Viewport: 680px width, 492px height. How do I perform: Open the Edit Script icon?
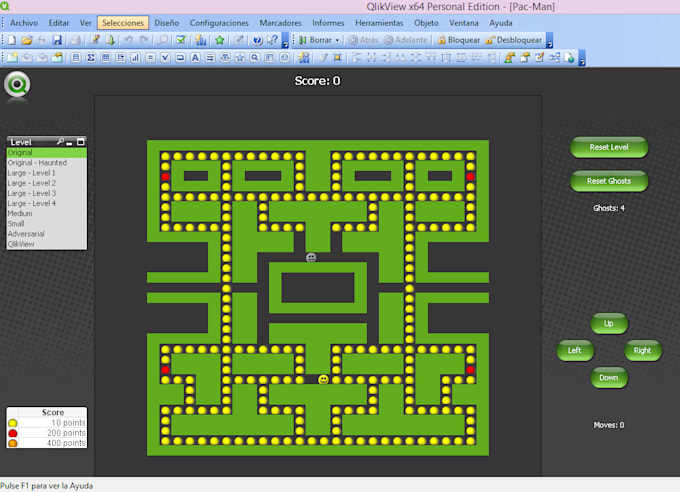pos(95,40)
